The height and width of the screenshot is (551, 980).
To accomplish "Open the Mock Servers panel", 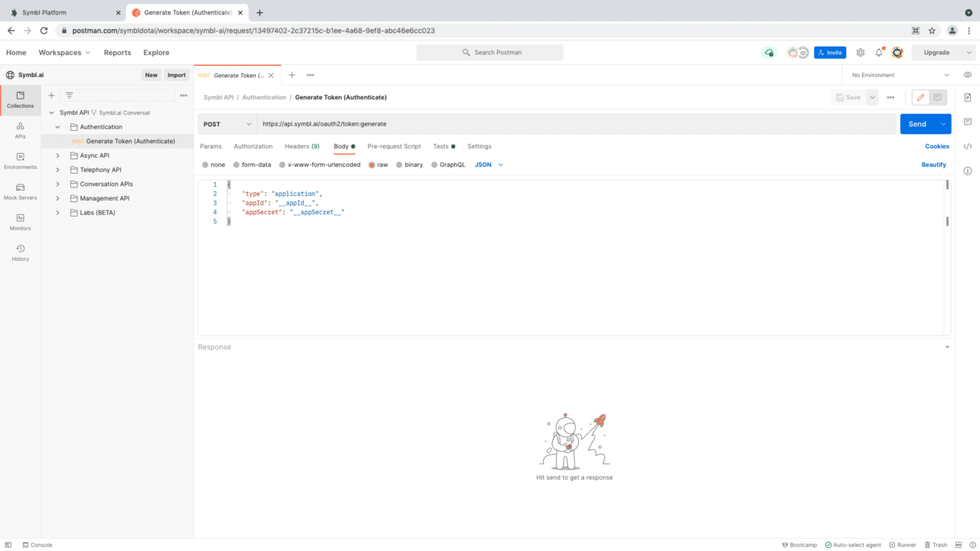I will tap(19, 191).
